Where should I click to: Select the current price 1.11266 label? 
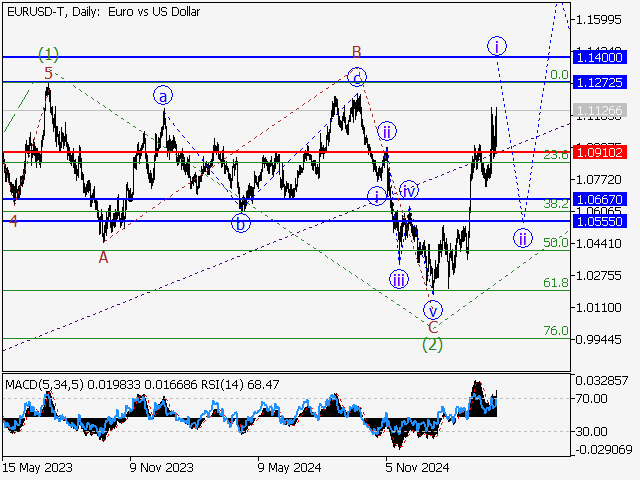600,110
